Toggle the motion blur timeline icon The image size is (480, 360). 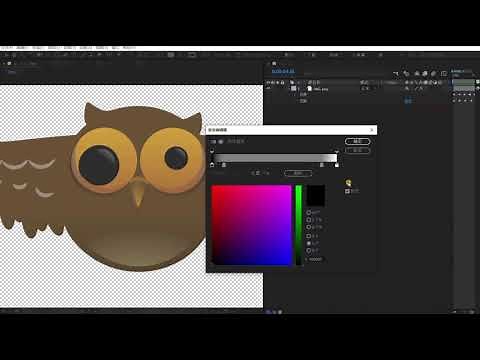pyautogui.click(x=433, y=73)
